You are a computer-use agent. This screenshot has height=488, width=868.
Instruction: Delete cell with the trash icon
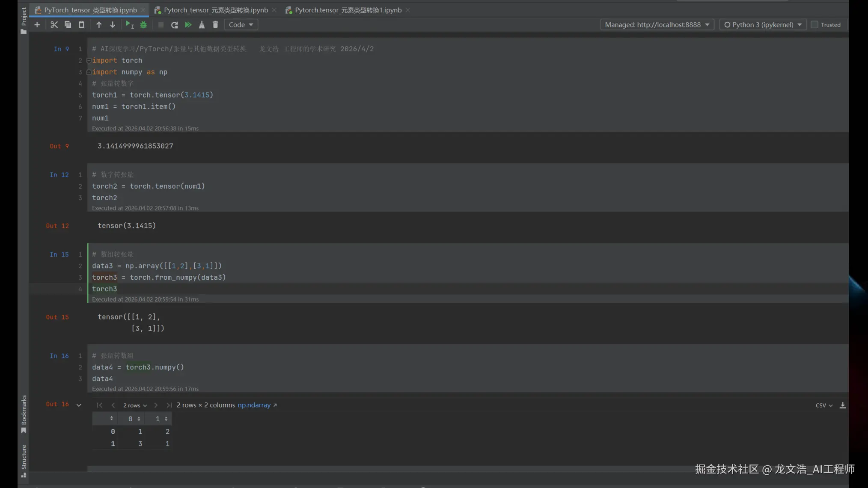tap(215, 25)
